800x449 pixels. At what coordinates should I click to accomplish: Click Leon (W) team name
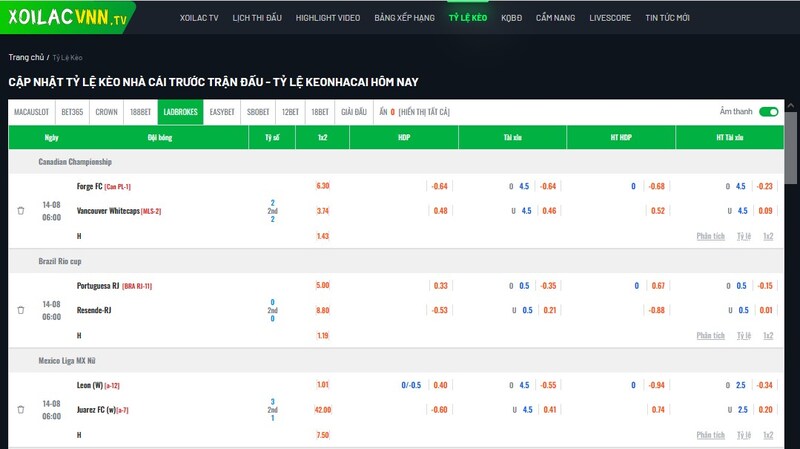[90, 385]
